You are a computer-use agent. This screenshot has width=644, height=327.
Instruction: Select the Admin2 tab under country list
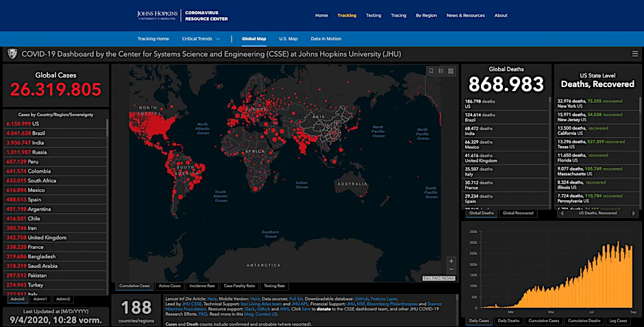pyautogui.click(x=63, y=299)
